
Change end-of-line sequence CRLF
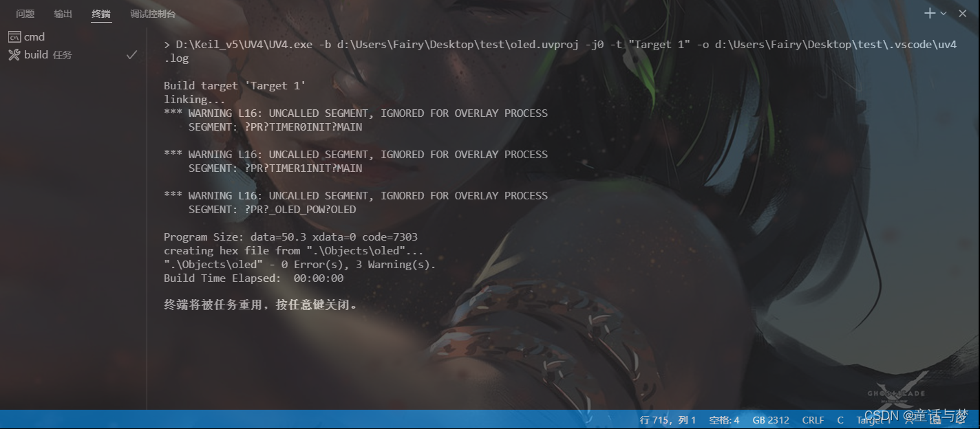[x=813, y=420]
